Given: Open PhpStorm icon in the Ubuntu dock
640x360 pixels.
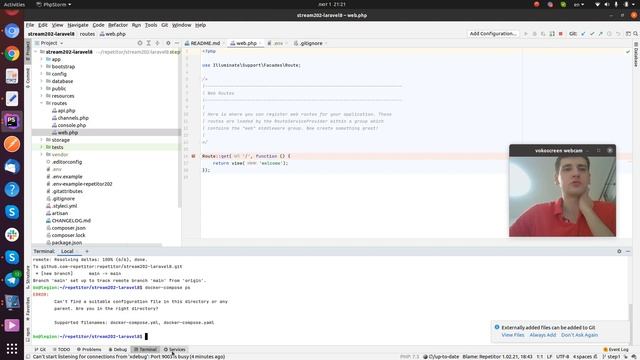Looking at the screenshot, I should pyautogui.click(x=12, y=121).
